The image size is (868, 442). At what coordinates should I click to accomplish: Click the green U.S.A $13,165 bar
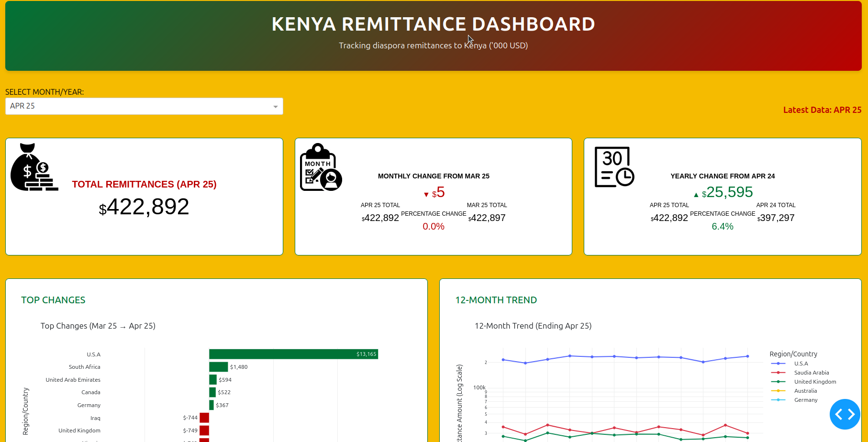pyautogui.click(x=293, y=354)
